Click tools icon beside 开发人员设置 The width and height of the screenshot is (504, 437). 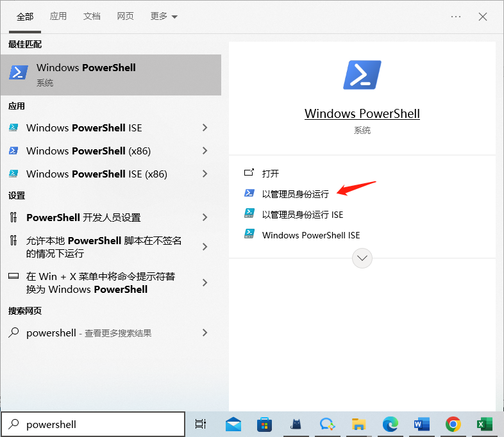(13, 217)
